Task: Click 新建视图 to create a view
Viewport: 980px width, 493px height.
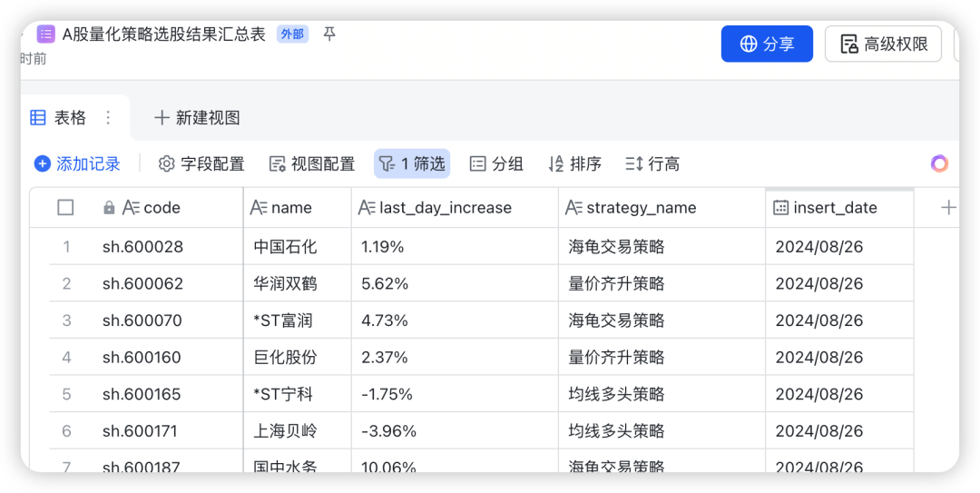Action: click(197, 118)
